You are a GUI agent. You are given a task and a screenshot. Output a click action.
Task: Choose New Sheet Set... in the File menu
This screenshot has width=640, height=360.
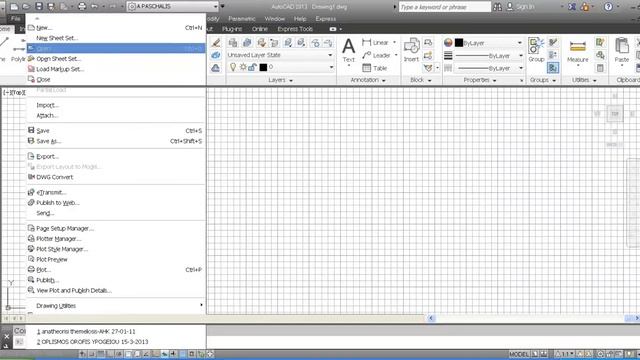116,38
